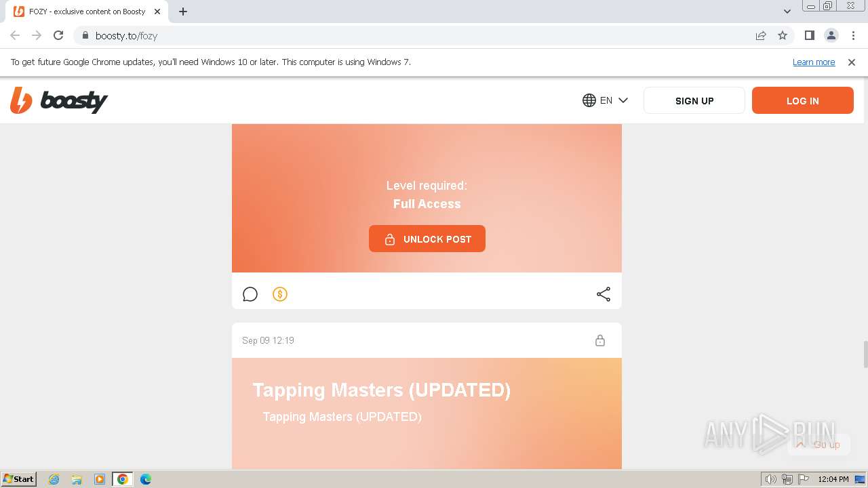
Task: Reload the boosty.to page
Action: 58,35
